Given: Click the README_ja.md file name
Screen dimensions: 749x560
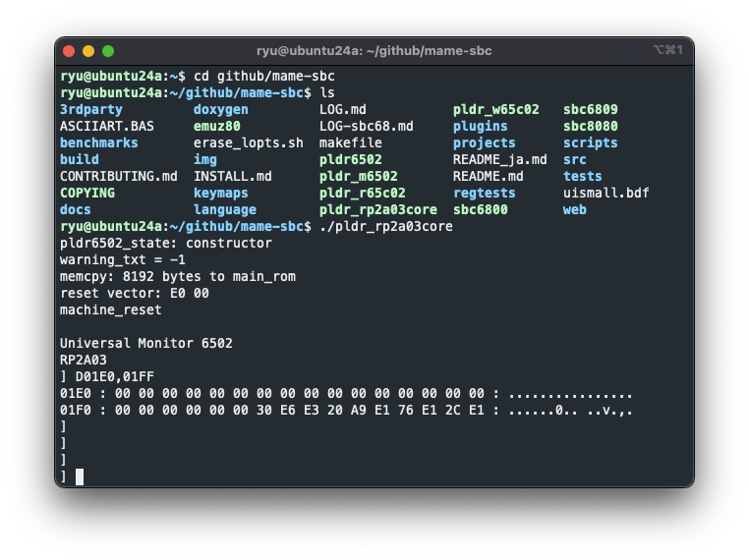Looking at the screenshot, I should (x=500, y=159).
